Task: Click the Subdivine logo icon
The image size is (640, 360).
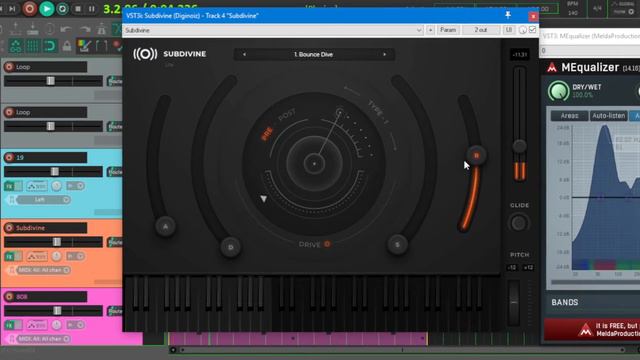Action: click(x=145, y=54)
